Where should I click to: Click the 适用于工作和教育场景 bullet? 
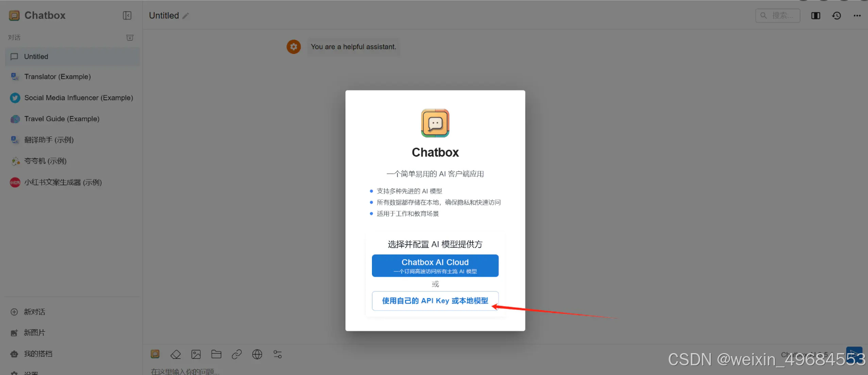pyautogui.click(x=408, y=214)
